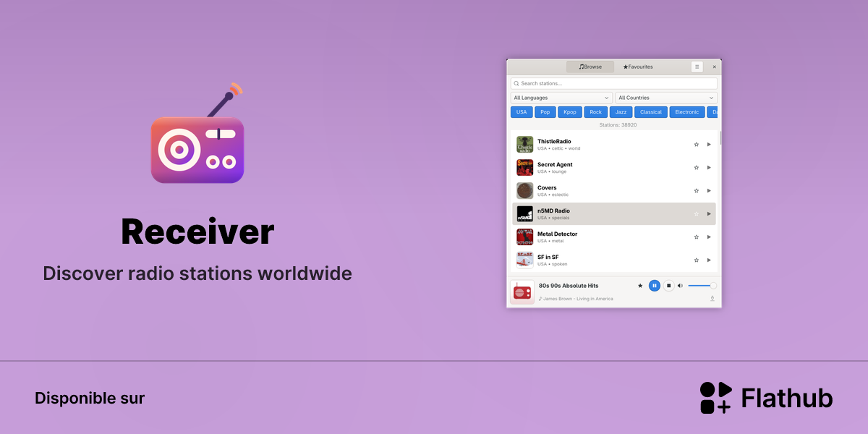Click the now-playing red radio artwork
The height and width of the screenshot is (434, 868).
522,292
